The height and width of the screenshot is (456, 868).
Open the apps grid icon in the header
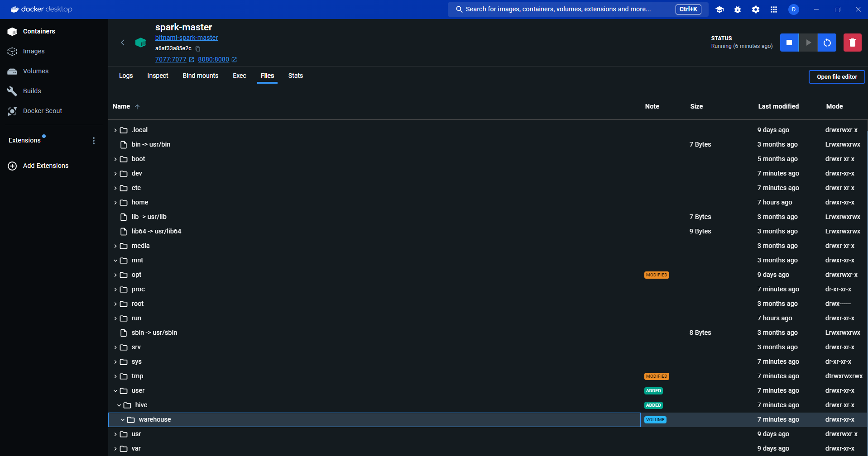(x=773, y=9)
